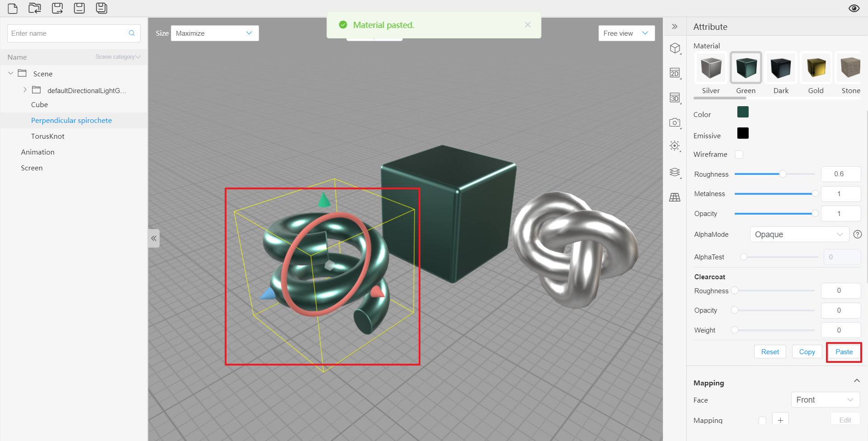Click the stacked floppy disks save icon
Image resolution: width=868 pixels, height=441 pixels.
pos(102,8)
